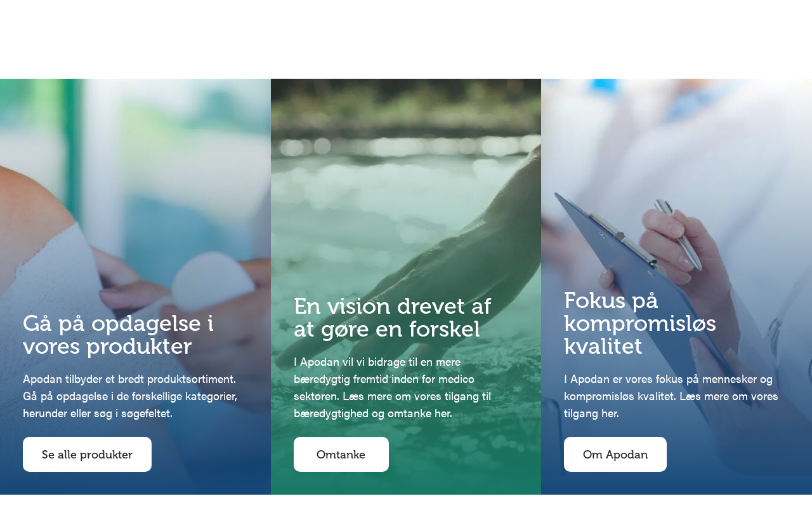The height and width of the screenshot is (508, 812).
Task: Click the paragraph about mennesker og kompromisløs kvalitet
Action: coord(671,396)
